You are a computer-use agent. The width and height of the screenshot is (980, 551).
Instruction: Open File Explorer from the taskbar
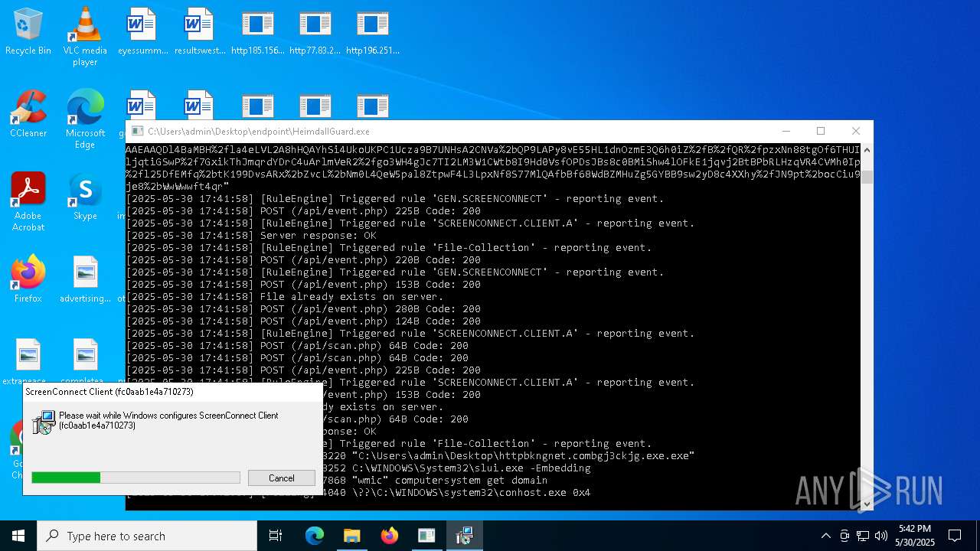pos(352,536)
